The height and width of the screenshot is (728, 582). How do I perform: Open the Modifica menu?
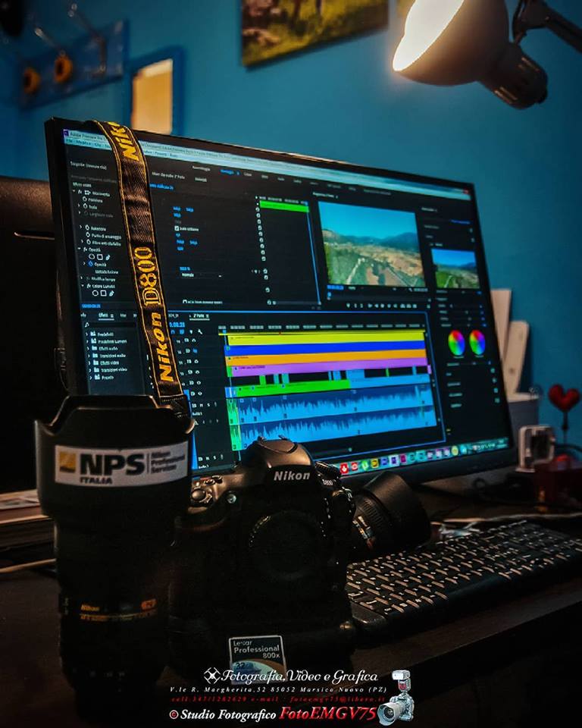pos(83,143)
